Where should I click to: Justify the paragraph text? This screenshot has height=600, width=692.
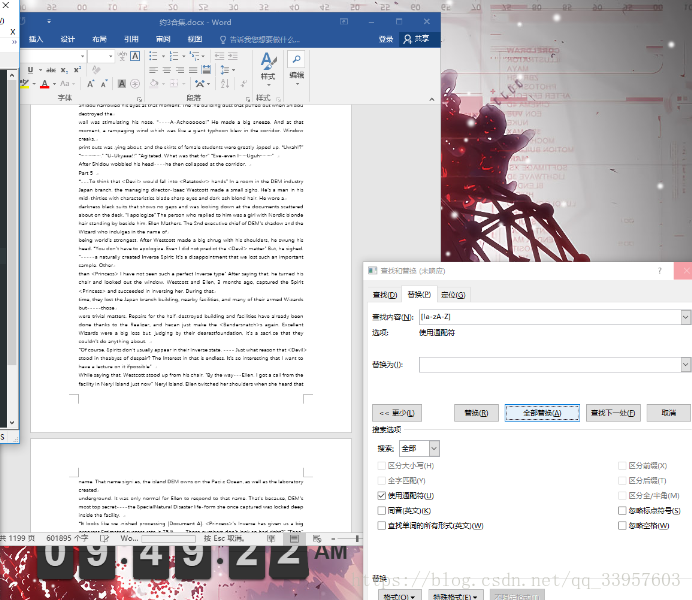(193, 70)
